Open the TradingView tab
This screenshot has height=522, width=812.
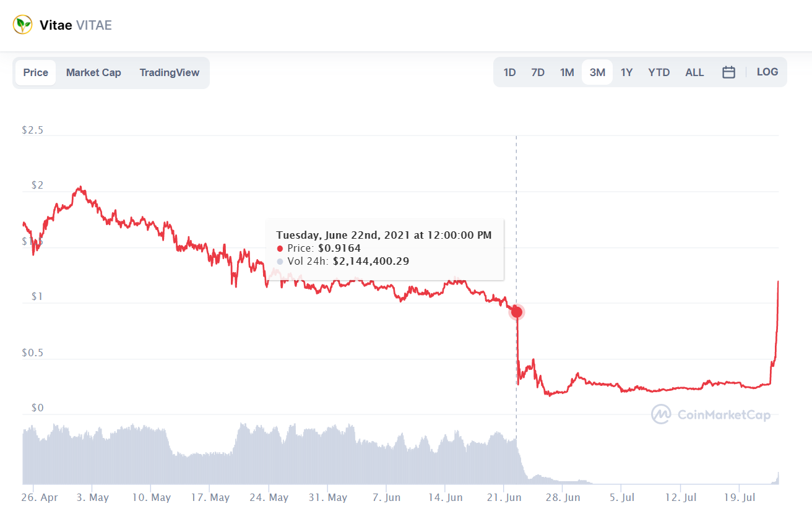point(170,72)
